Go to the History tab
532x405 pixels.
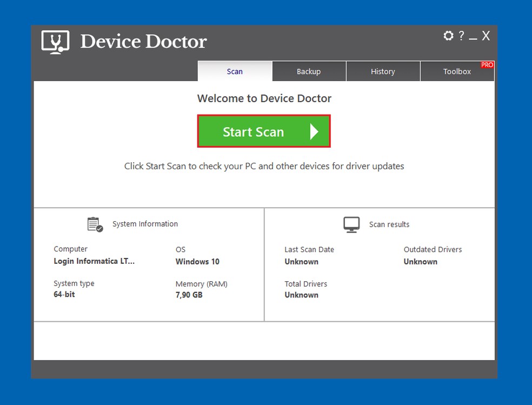point(383,71)
